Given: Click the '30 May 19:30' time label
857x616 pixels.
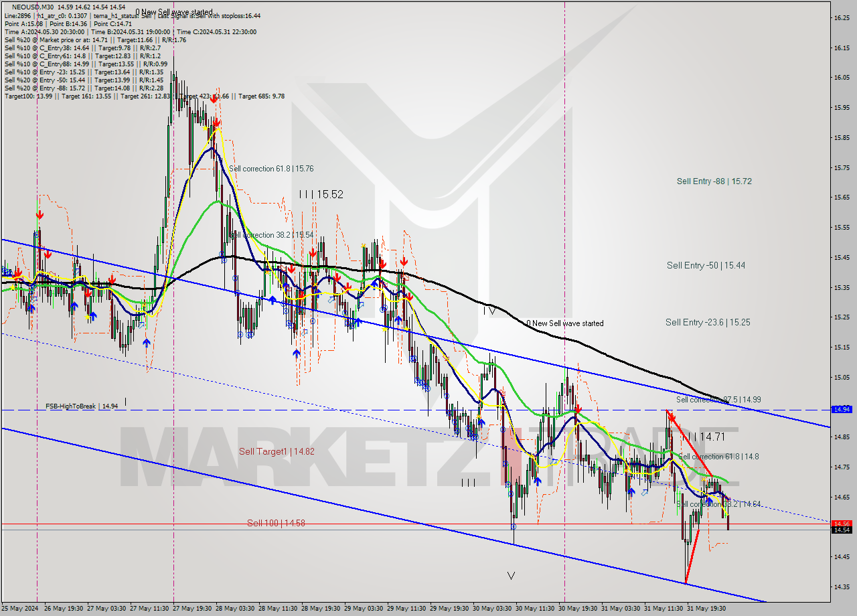Looking at the screenshot, I should tap(579, 609).
